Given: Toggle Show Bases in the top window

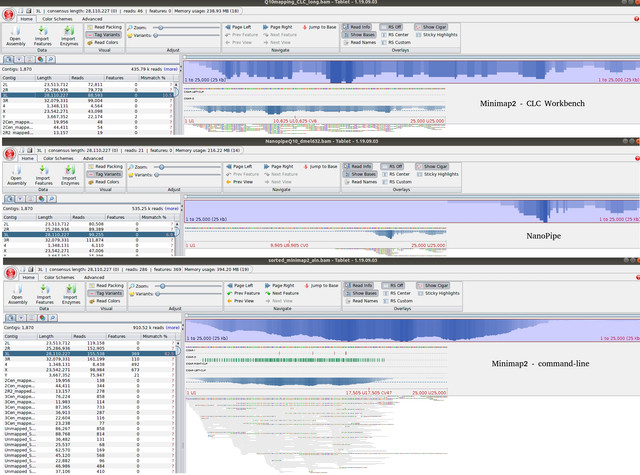Looking at the screenshot, I should pos(359,35).
